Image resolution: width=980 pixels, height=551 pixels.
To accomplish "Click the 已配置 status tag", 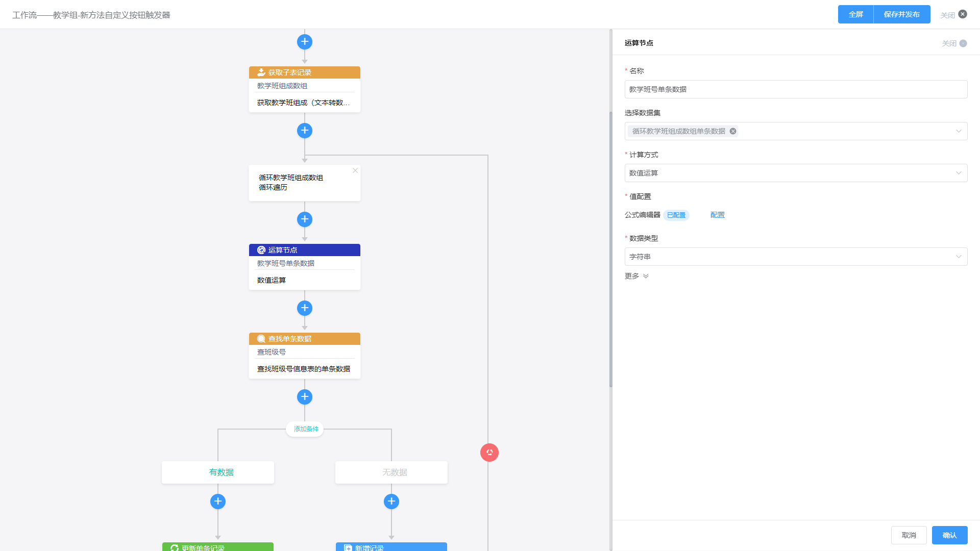I will [x=676, y=215].
